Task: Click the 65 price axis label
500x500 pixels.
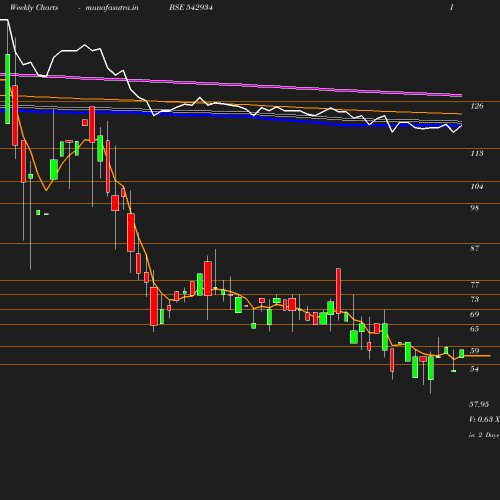Action: click(x=474, y=329)
